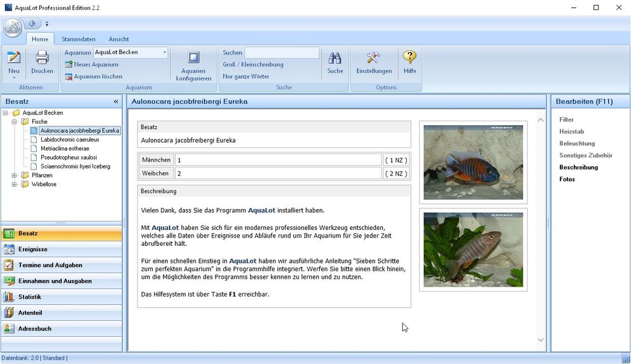Viewport: 631px width, 364px height.
Task: Click the Männchen count field
Action: [278, 160]
